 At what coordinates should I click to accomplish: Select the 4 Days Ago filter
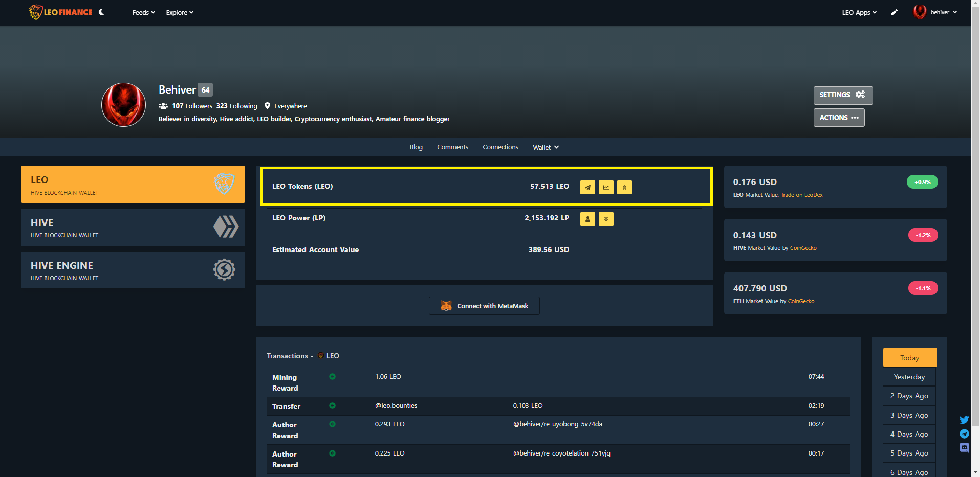[909, 434]
